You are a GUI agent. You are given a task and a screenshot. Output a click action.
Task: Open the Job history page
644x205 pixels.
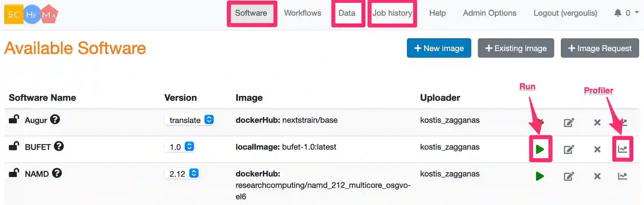click(392, 13)
